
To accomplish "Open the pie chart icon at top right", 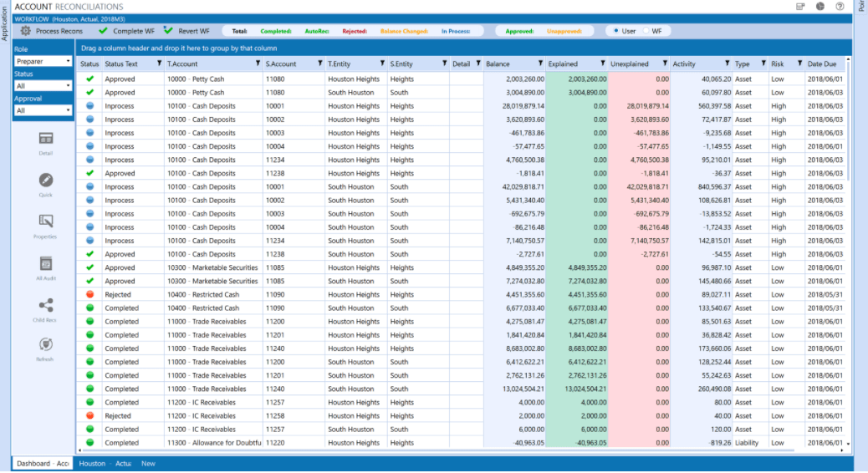I will [820, 7].
